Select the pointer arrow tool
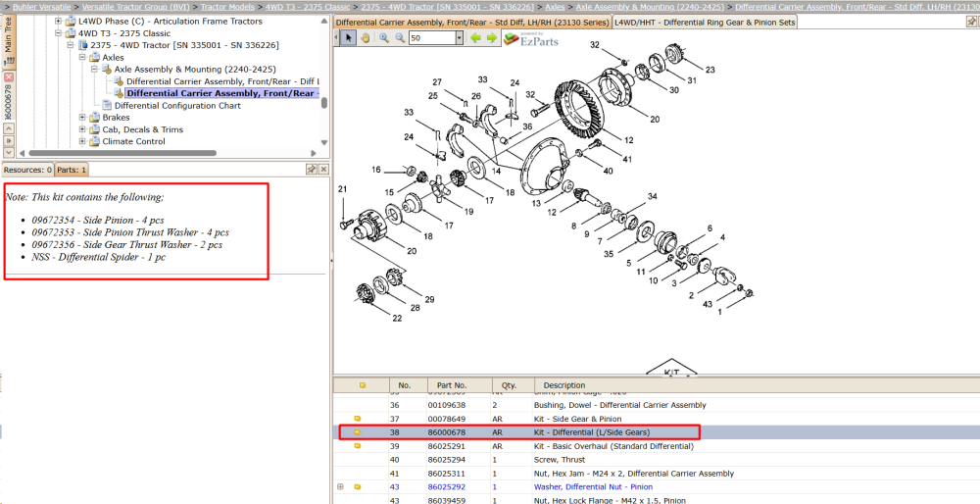The image size is (980, 504). point(348,38)
